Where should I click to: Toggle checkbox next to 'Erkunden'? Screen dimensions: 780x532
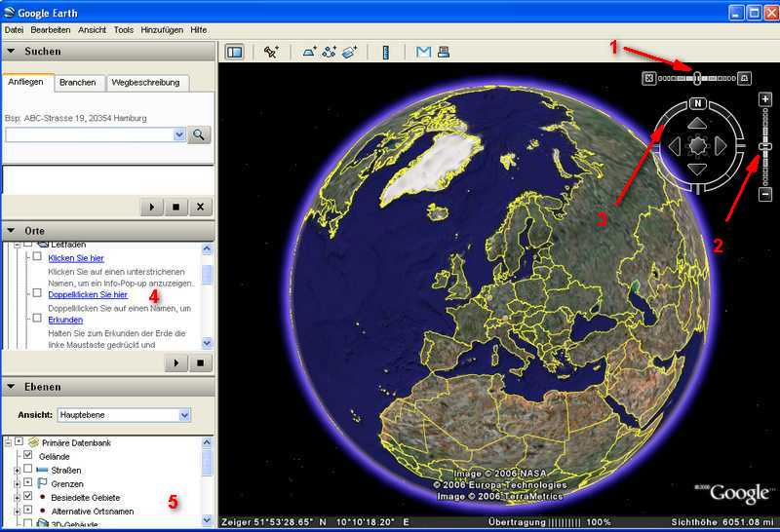[37, 318]
